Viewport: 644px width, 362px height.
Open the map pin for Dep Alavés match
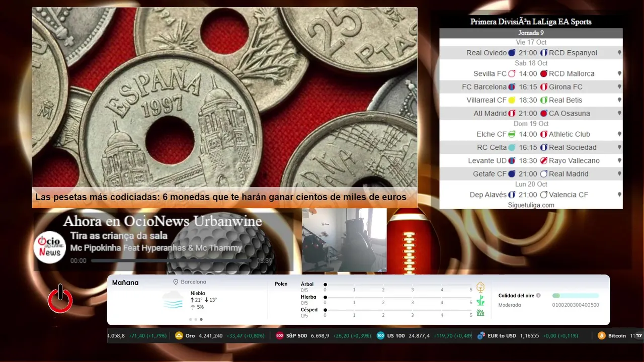619,195
